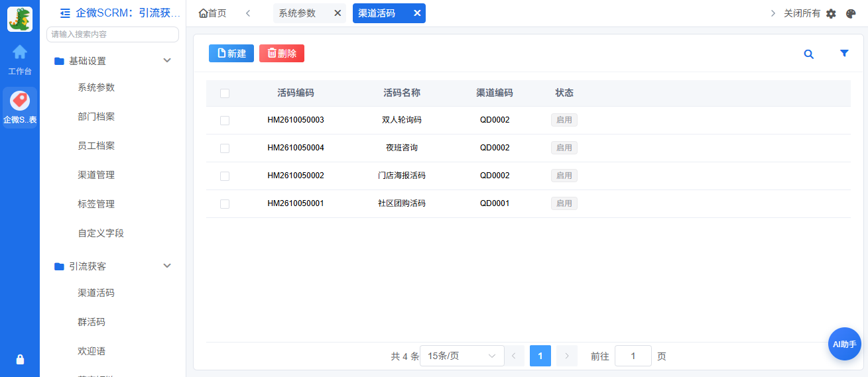The height and width of the screenshot is (377, 868).
Task: Go to next page arrow
Action: [x=567, y=356]
